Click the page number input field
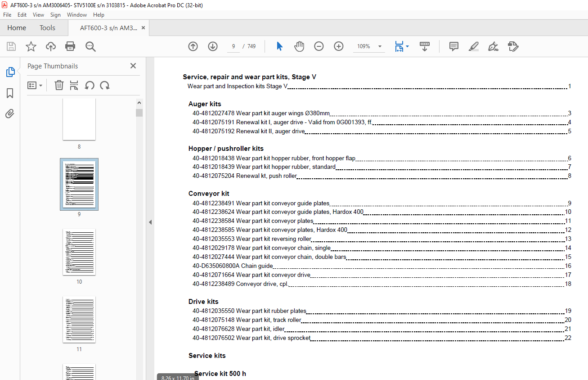The image size is (588, 380). pyautogui.click(x=233, y=46)
